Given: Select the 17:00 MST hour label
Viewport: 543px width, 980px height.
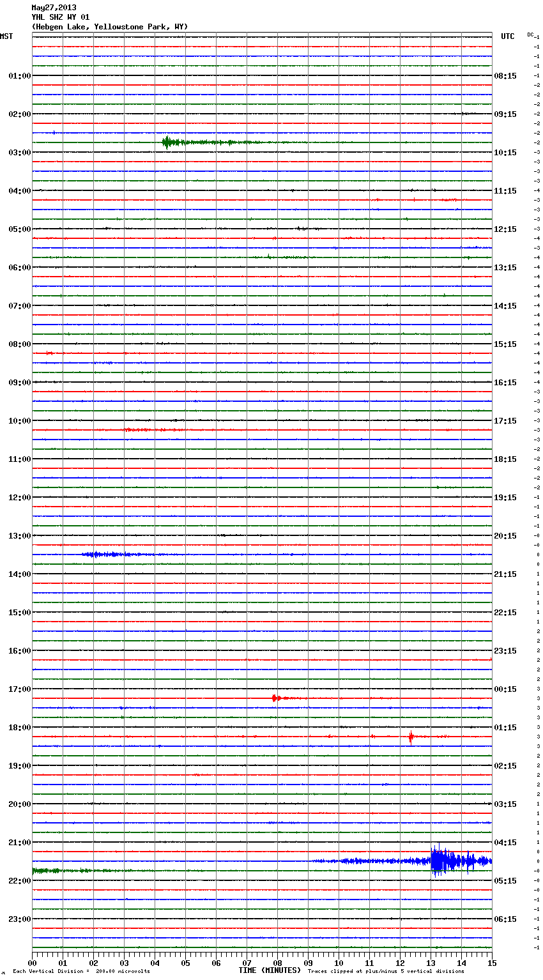Looking at the screenshot, I should (19, 689).
